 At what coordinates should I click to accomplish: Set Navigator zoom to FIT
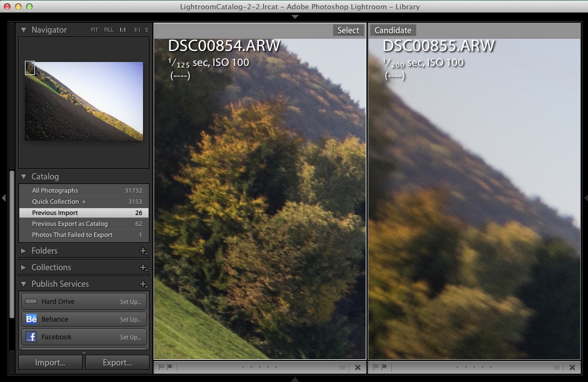(95, 30)
